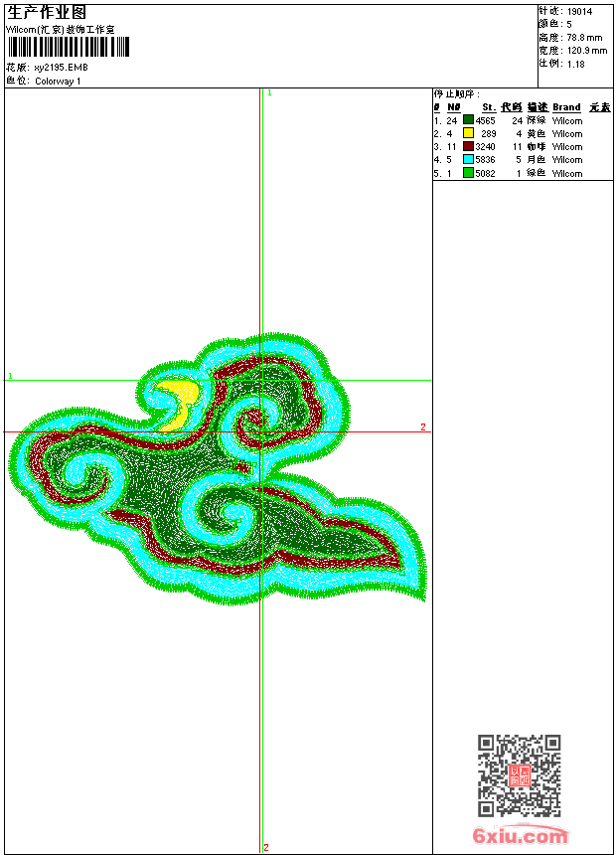616x855 pixels.
Task: Click the stitch value 5082
Action: click(x=485, y=174)
